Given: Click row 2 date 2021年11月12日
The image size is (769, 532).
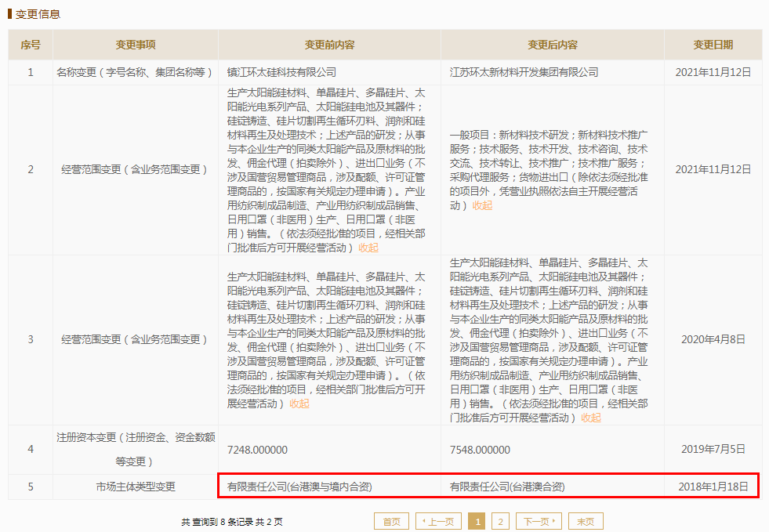Looking at the screenshot, I should point(713,170).
